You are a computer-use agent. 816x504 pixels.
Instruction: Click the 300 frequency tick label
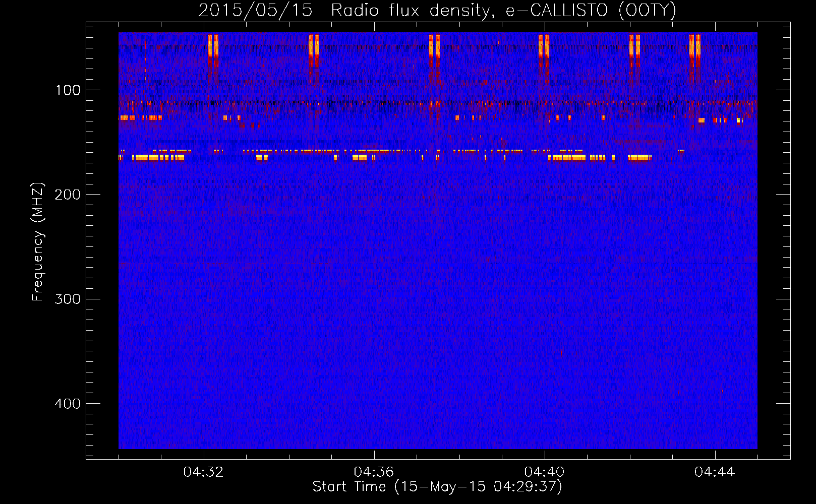pos(68,299)
